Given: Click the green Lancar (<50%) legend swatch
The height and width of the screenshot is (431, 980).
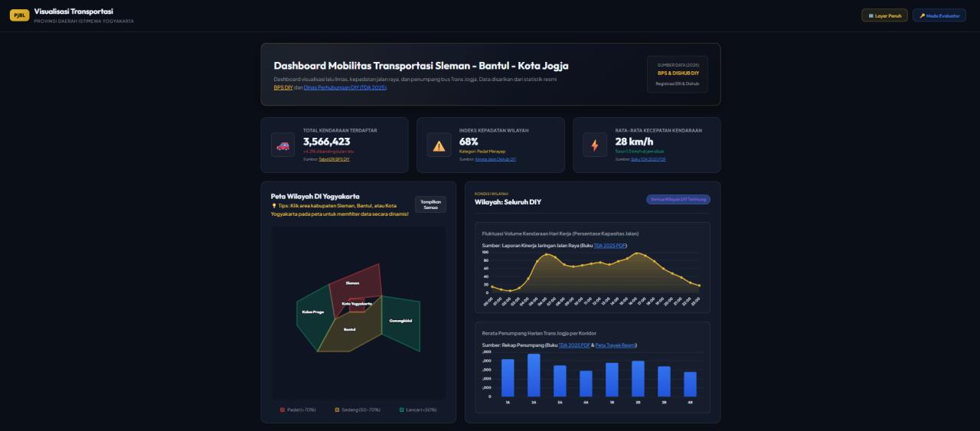Looking at the screenshot, I should pyautogui.click(x=402, y=410).
